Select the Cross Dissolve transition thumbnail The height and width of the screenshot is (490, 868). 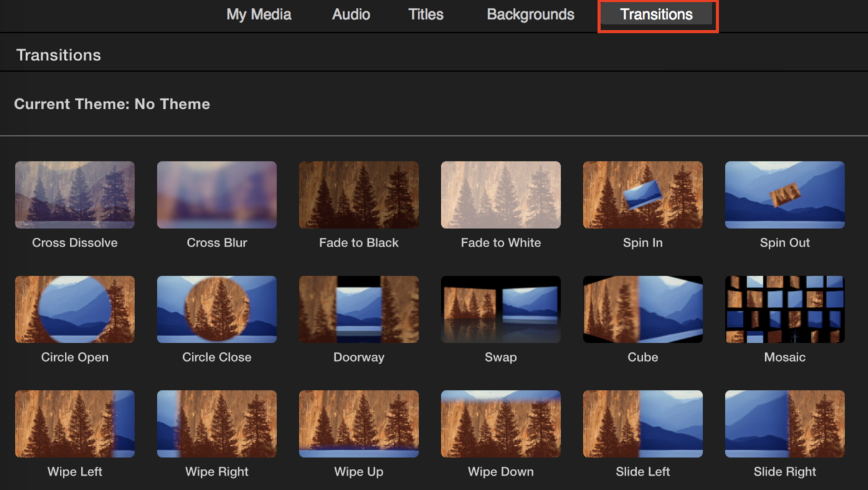[75, 195]
